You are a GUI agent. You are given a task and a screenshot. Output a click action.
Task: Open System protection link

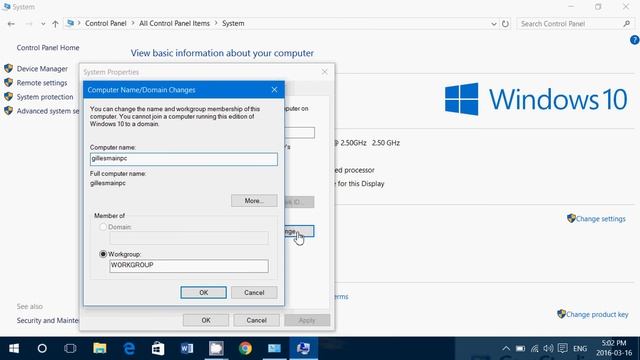pos(45,97)
